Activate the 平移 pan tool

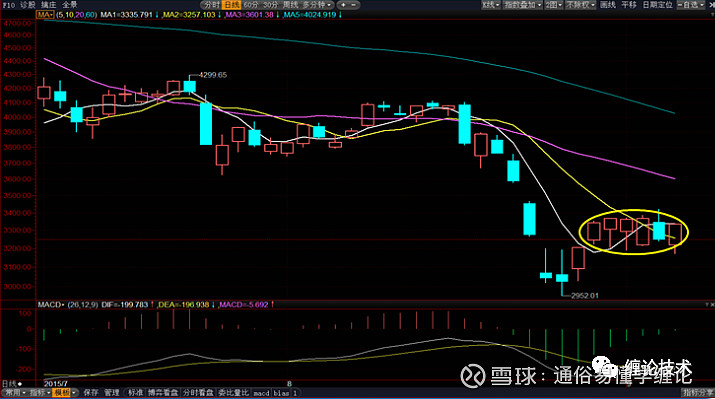pyautogui.click(x=629, y=5)
